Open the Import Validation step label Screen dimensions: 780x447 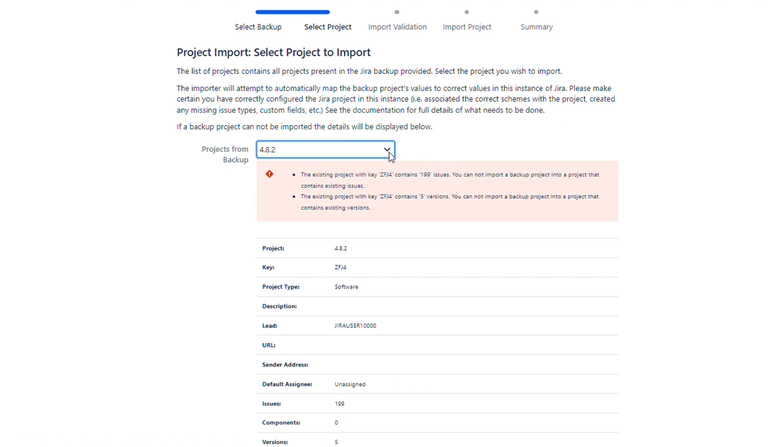click(x=397, y=27)
